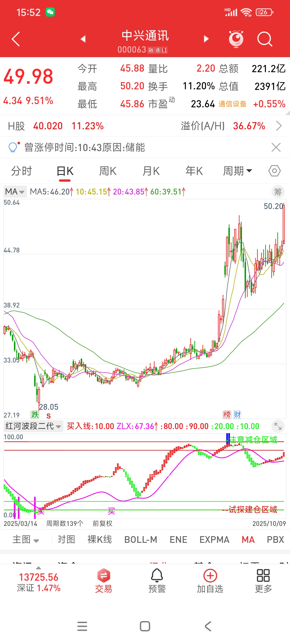
Task: Open 更多 more grid menu
Action: coord(263,581)
